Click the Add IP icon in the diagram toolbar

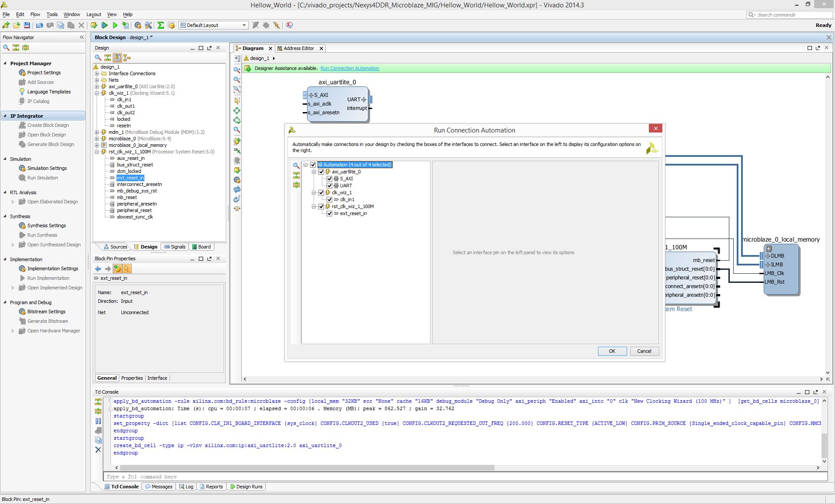tap(237, 141)
